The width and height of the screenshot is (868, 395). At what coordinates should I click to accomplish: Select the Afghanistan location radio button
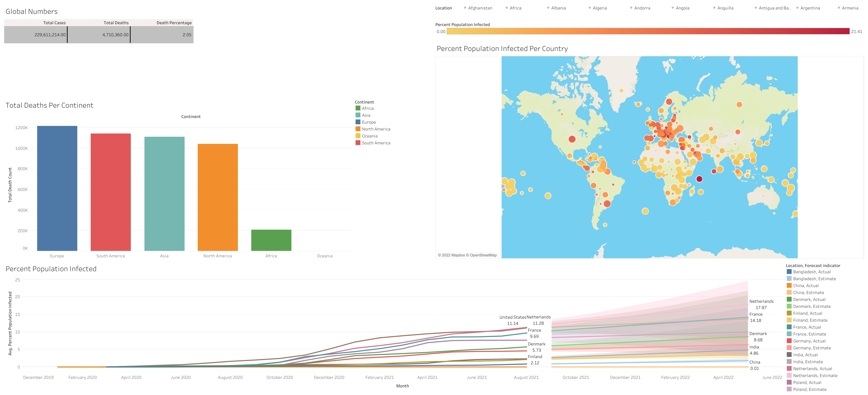(x=465, y=8)
